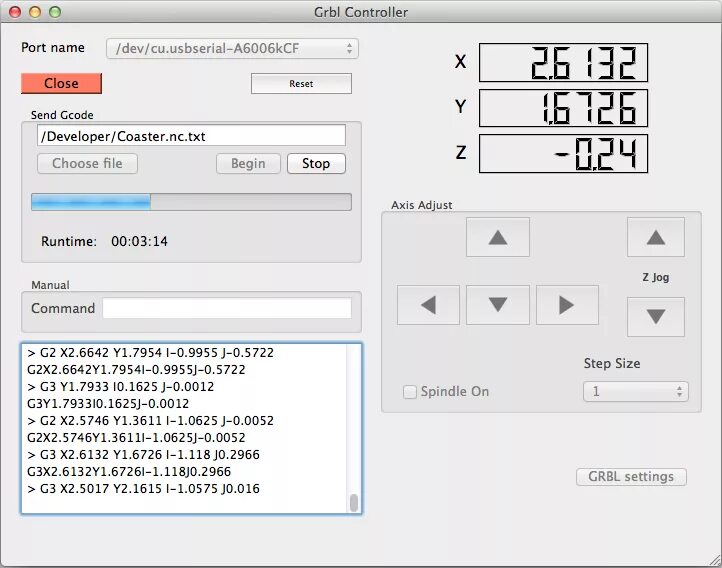Enable the Spindle On checkbox
Image resolution: width=722 pixels, height=568 pixels.
pos(410,392)
